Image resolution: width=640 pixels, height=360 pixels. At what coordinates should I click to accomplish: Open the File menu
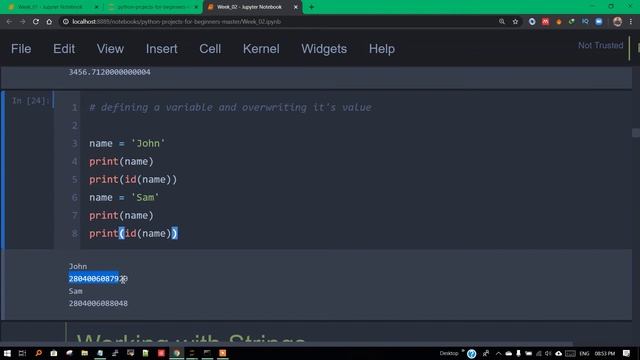tap(21, 49)
